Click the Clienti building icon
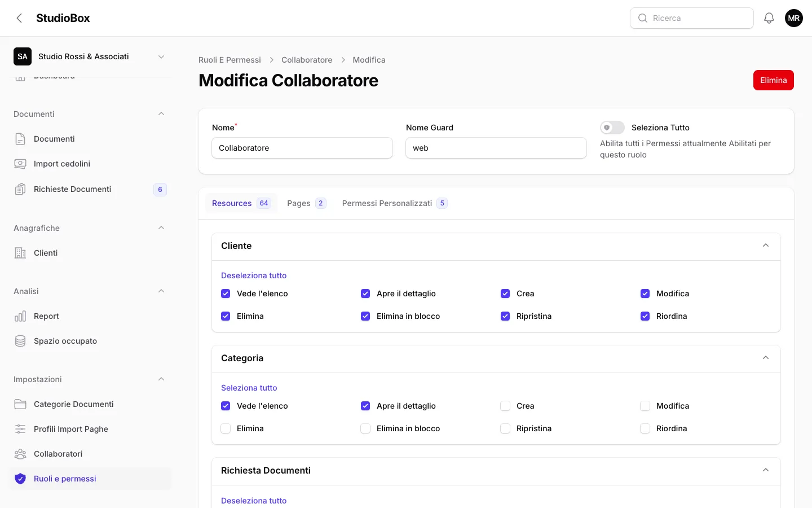 20,253
